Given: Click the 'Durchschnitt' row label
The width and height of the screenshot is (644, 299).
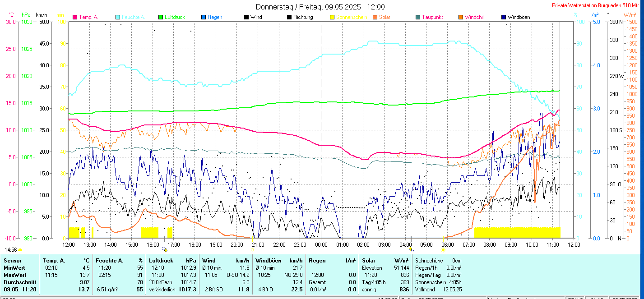Looking at the screenshot, I should tap(19, 282).
